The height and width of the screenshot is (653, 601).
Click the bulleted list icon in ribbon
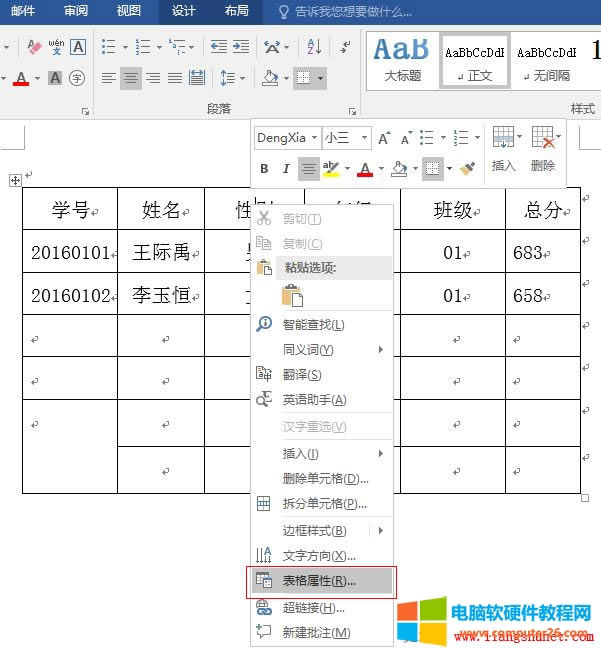pos(109,47)
